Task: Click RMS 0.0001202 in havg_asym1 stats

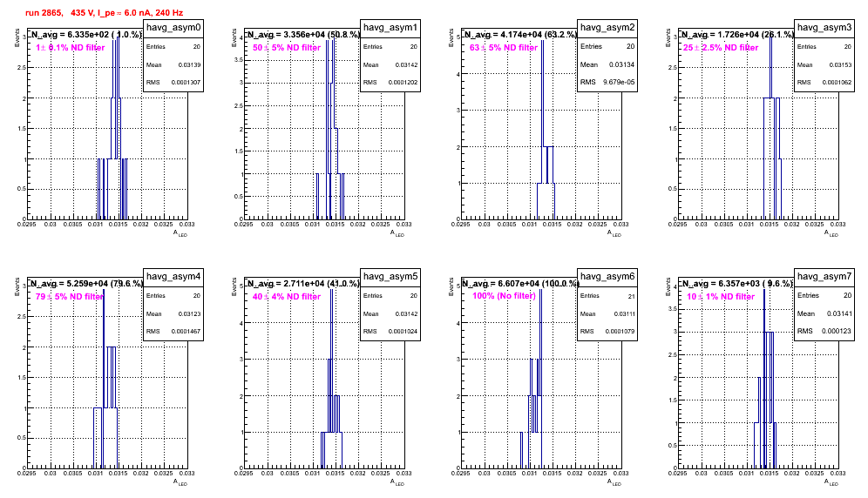Action: (390, 83)
